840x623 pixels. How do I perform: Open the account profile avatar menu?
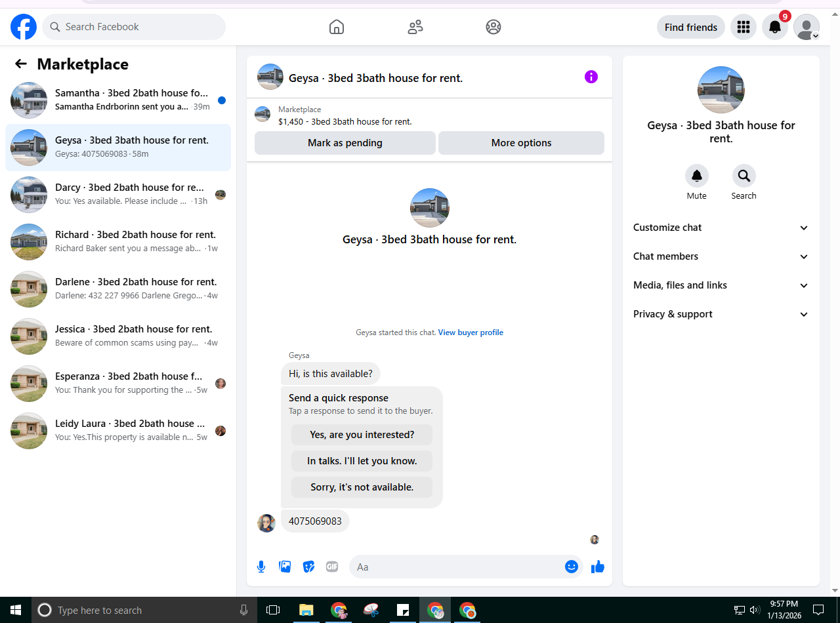pyautogui.click(x=807, y=27)
